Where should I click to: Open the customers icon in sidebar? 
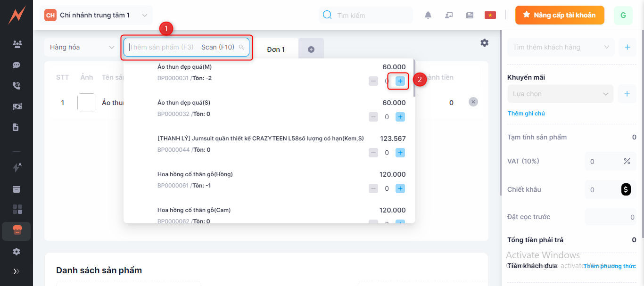point(17,45)
